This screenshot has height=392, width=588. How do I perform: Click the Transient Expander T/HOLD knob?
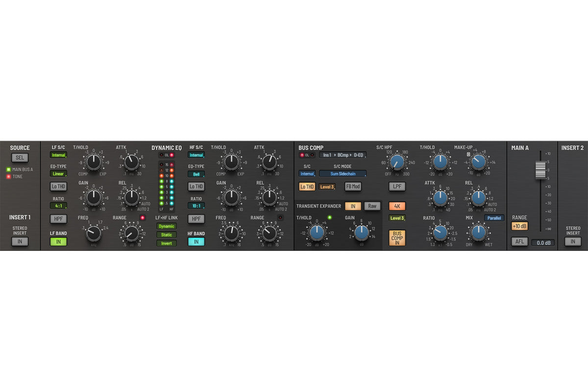coord(317,233)
